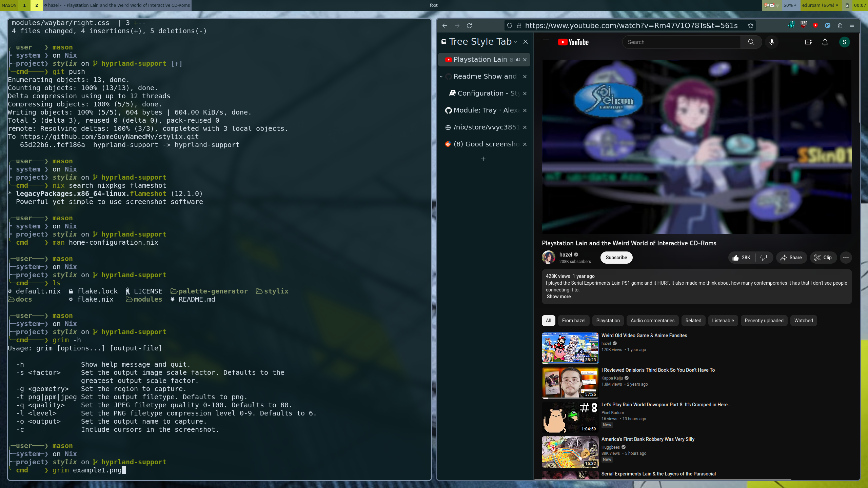Dislike the video with thumbs down
The image size is (868, 488).
click(764, 258)
